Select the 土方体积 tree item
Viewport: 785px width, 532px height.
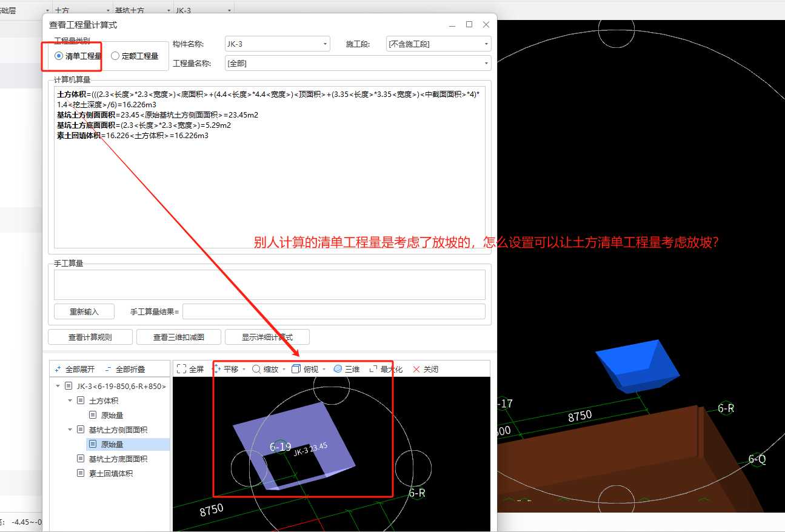[x=104, y=401]
